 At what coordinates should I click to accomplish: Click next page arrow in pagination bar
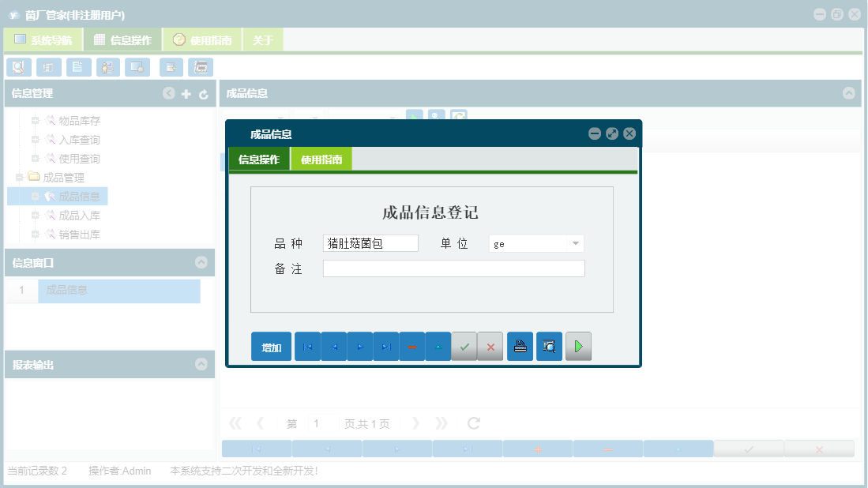coord(416,423)
